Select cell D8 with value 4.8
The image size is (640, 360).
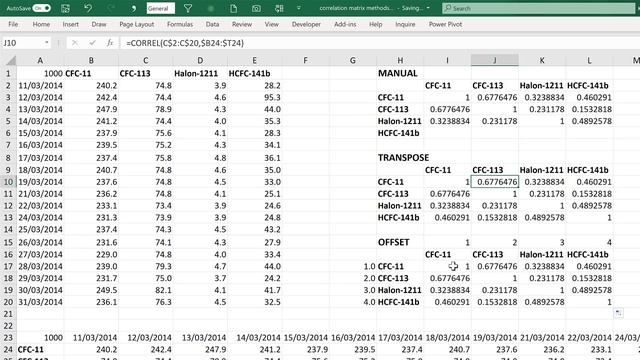pos(200,158)
